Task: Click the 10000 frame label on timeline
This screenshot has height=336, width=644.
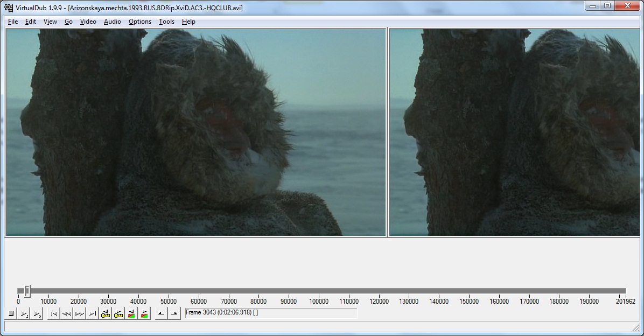Action: click(48, 301)
